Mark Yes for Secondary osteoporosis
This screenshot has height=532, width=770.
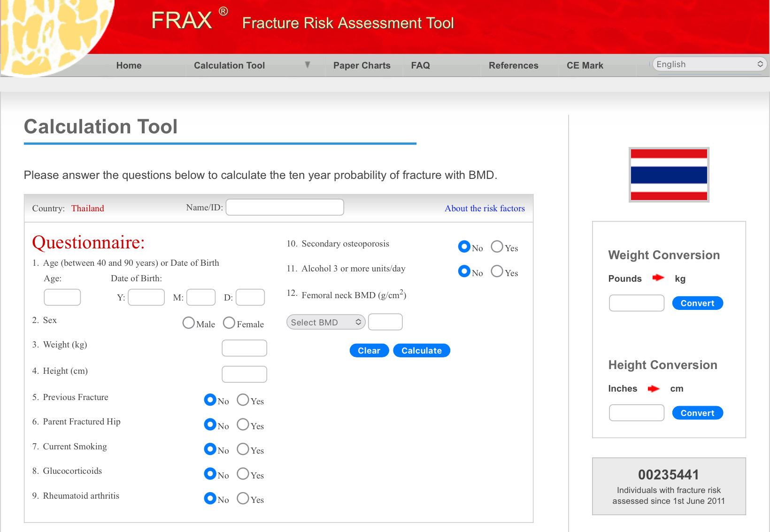pos(497,247)
